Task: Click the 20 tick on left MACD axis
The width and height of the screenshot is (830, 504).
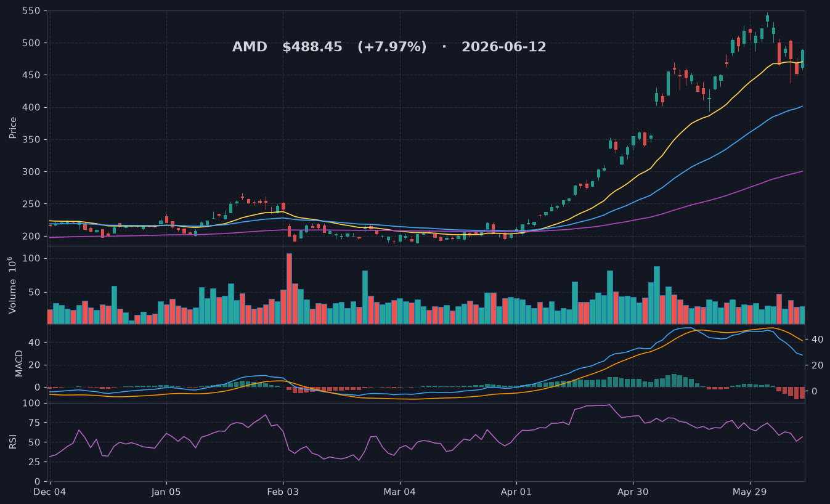Action: pos(35,365)
